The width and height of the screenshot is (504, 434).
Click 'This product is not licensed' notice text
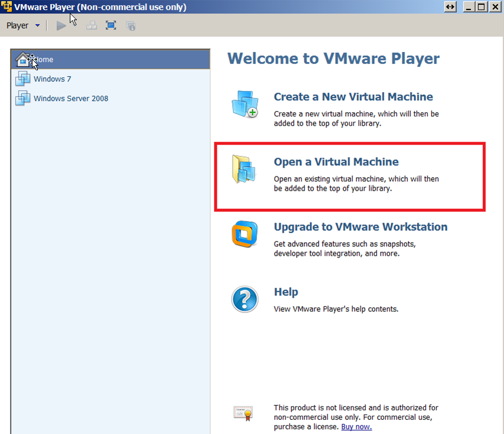[x=356, y=417]
